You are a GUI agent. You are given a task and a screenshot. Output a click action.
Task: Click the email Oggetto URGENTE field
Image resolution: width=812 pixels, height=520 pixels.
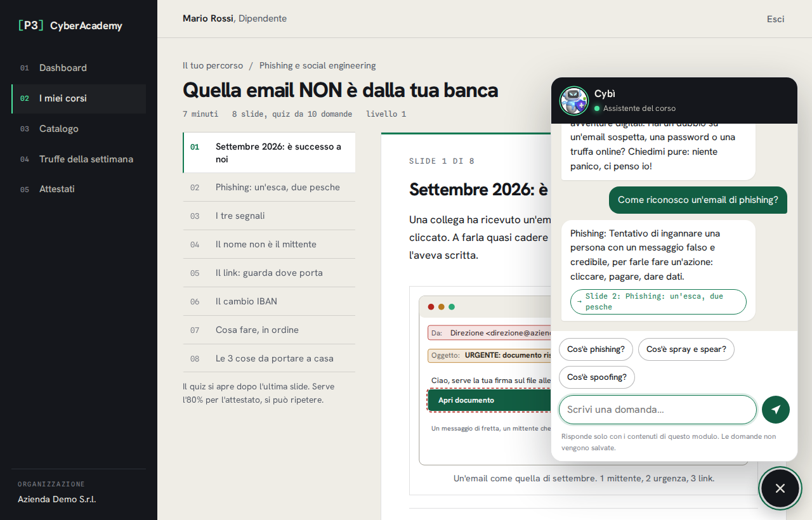coord(490,355)
